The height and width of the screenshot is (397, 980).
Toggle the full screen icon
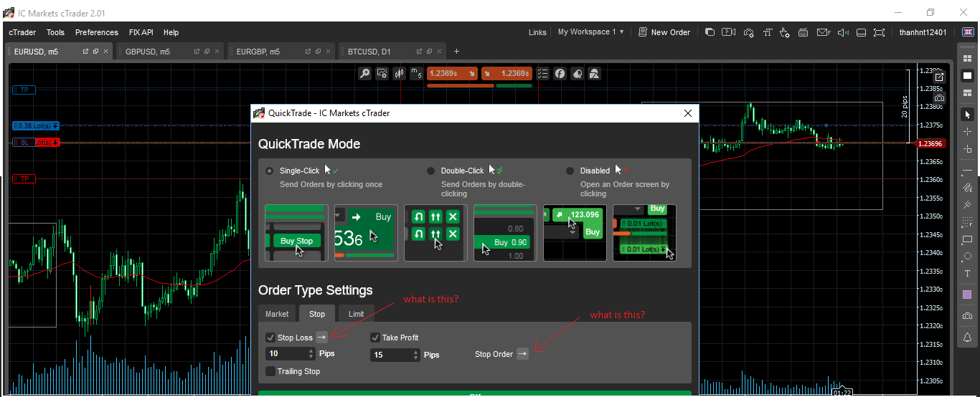880,32
